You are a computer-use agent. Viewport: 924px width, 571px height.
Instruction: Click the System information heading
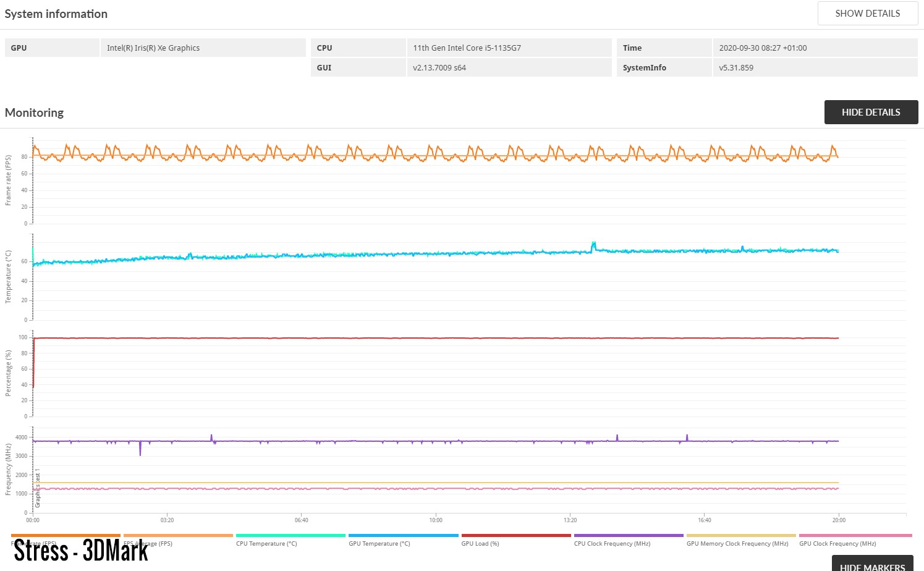tap(56, 14)
